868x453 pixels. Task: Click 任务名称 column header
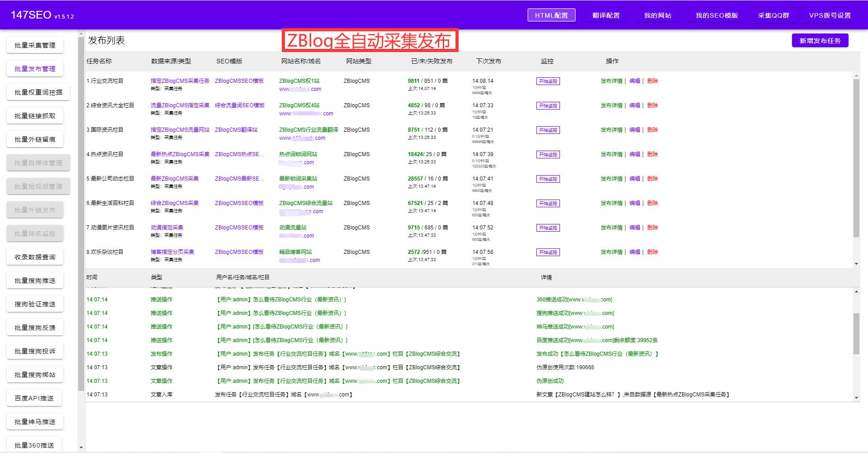[99, 61]
